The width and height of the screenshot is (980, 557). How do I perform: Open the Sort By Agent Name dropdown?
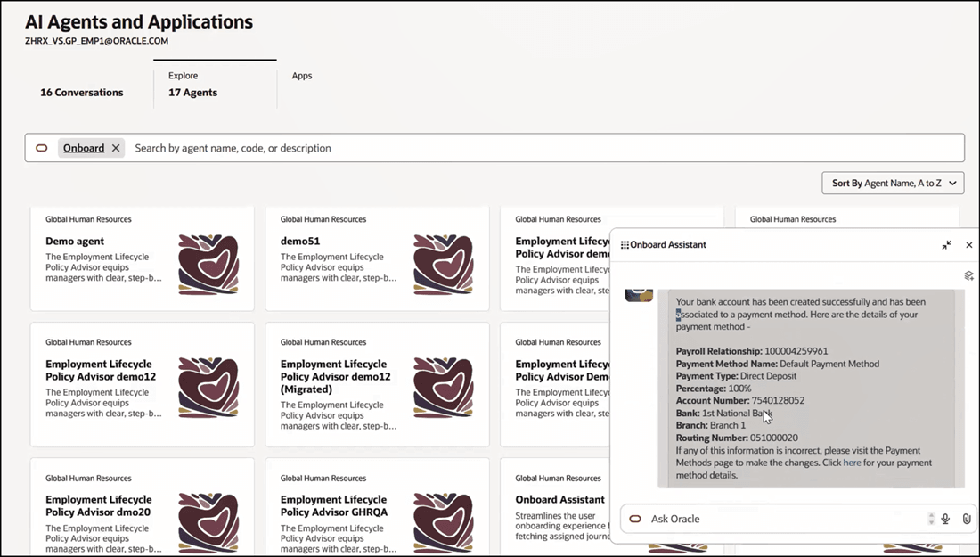893,184
